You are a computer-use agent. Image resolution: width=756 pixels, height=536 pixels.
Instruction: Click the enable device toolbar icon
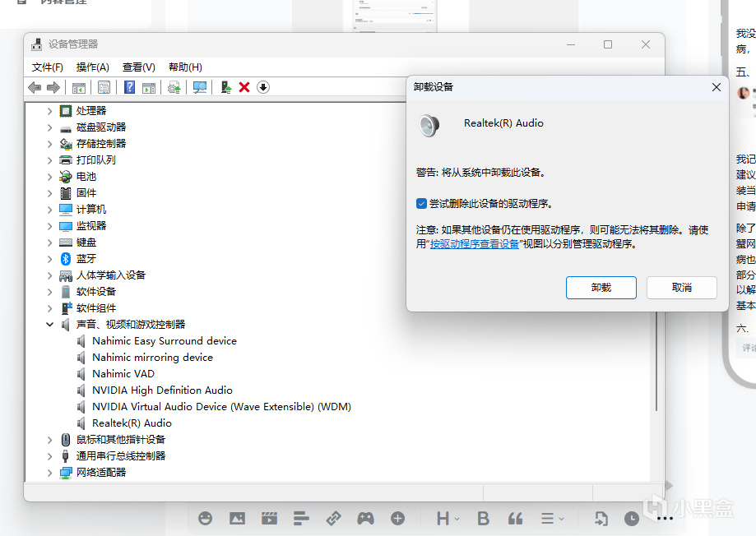(x=225, y=87)
